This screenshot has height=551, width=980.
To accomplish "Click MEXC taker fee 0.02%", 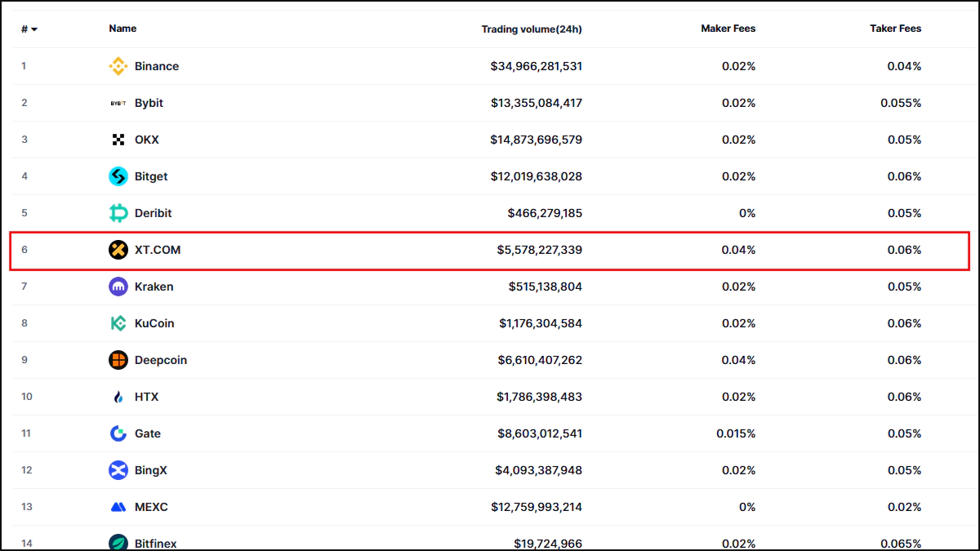I will click(905, 507).
